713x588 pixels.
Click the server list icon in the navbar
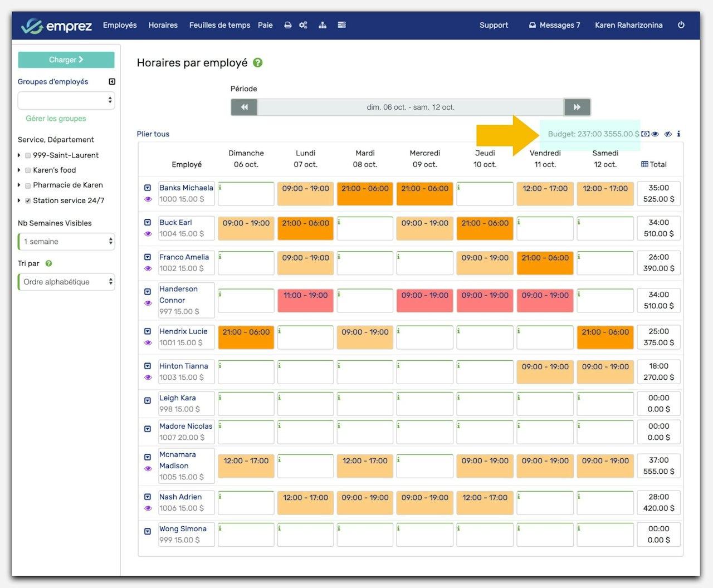(341, 25)
